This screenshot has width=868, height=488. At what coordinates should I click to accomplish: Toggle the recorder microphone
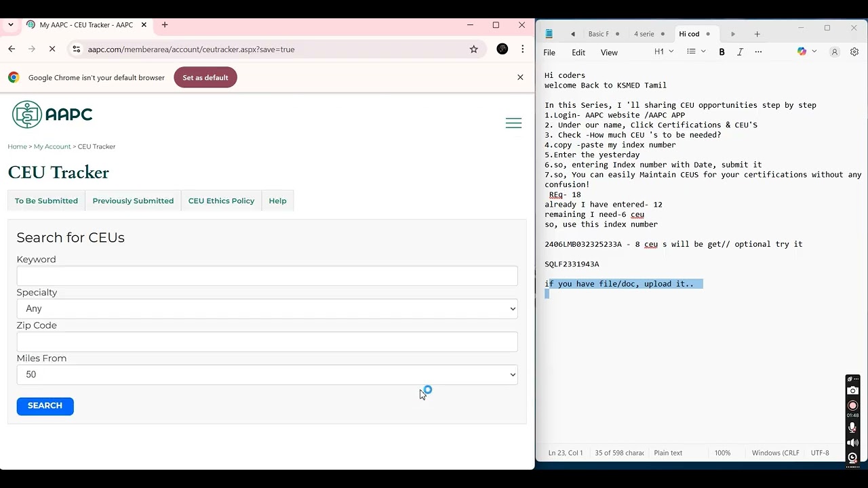click(852, 428)
